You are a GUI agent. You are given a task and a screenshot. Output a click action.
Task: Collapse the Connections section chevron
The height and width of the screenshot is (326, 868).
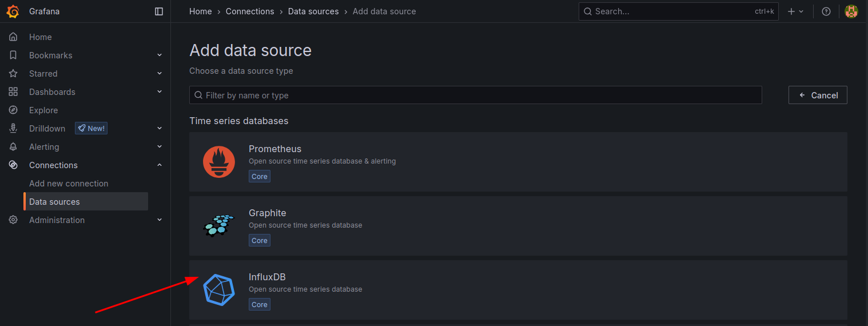click(160, 165)
